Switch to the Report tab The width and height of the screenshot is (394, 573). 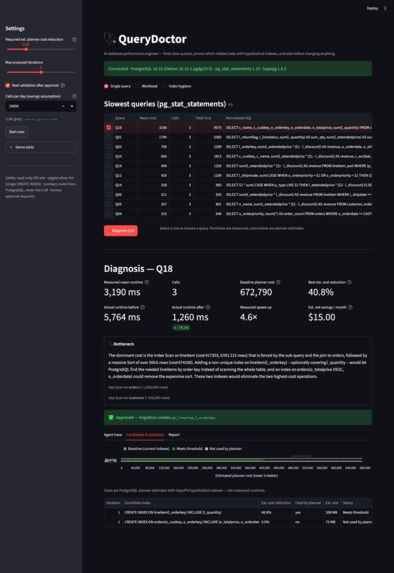point(174,435)
